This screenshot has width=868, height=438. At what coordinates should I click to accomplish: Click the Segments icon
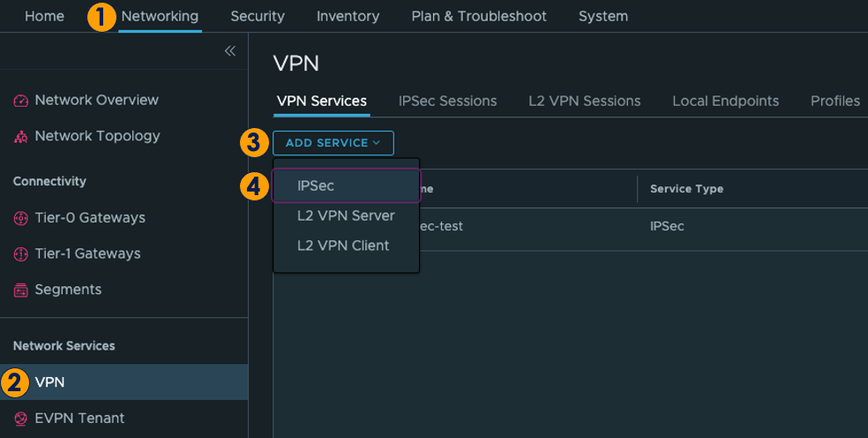[20, 290]
